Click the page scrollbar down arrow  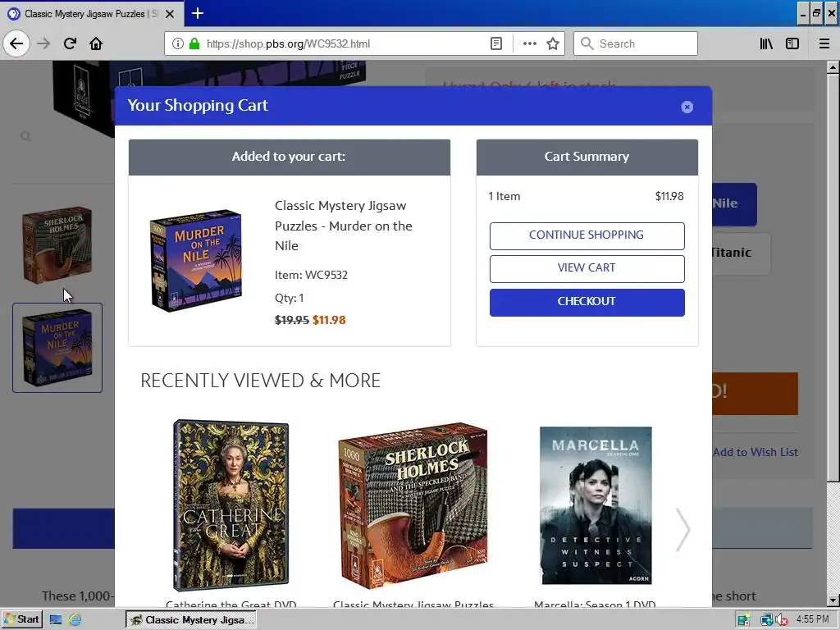pyautogui.click(x=833, y=600)
